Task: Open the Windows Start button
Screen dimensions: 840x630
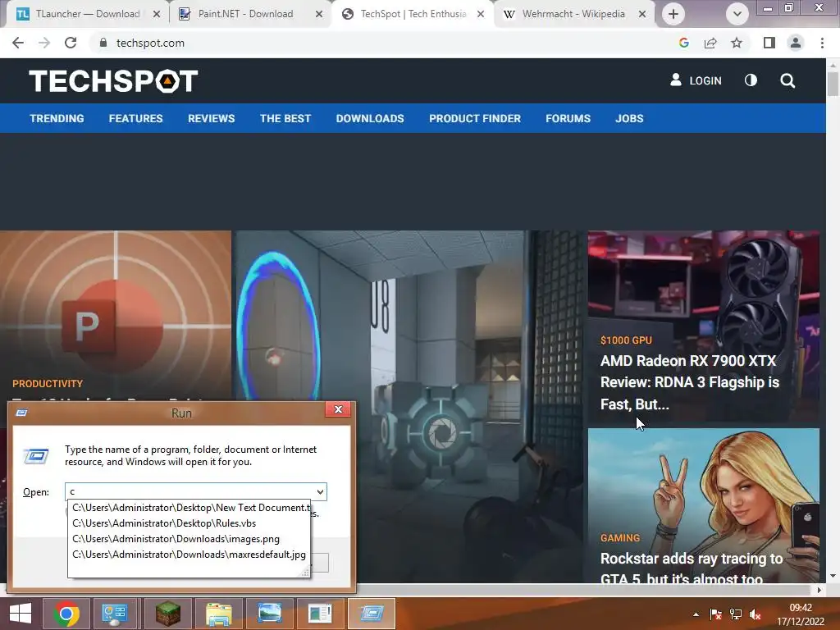Action: click(21, 614)
